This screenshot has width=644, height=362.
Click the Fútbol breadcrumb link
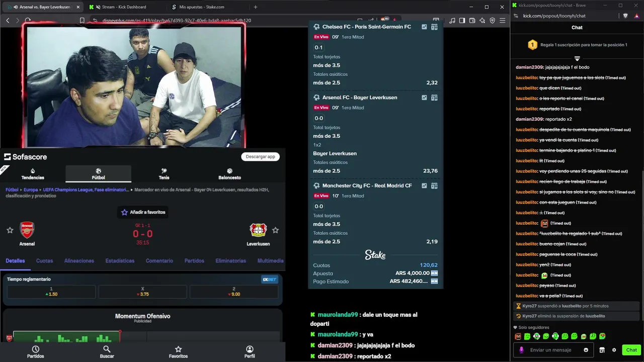12,190
